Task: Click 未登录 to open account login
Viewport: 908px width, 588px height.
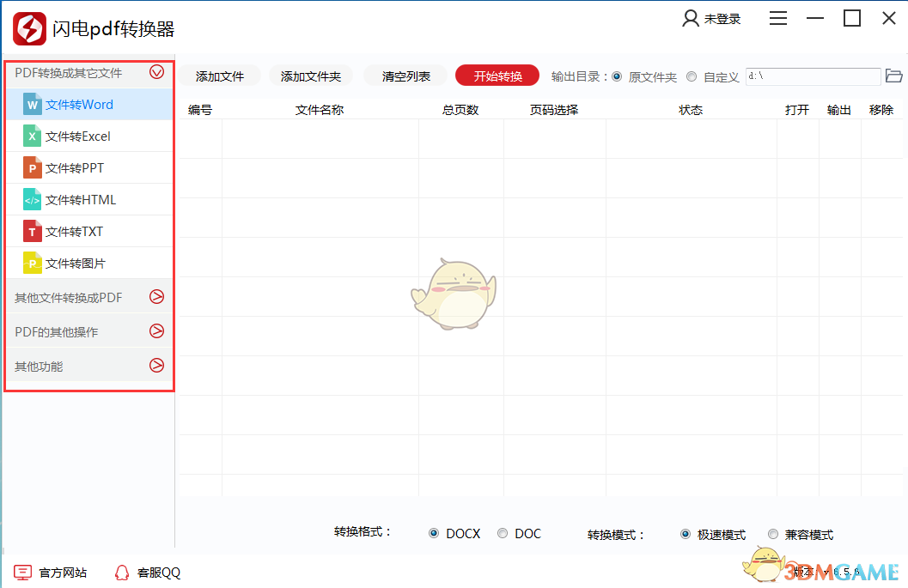Action: coord(712,17)
